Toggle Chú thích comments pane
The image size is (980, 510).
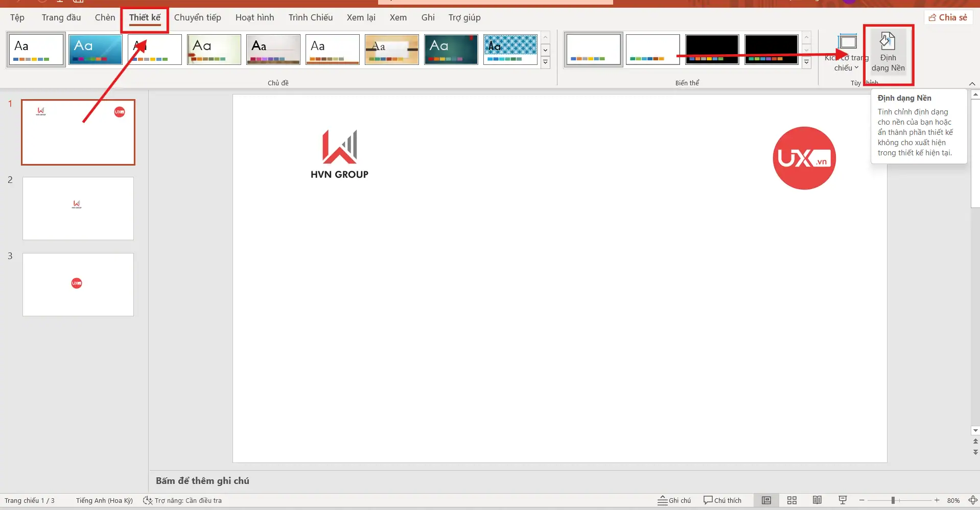click(x=722, y=500)
